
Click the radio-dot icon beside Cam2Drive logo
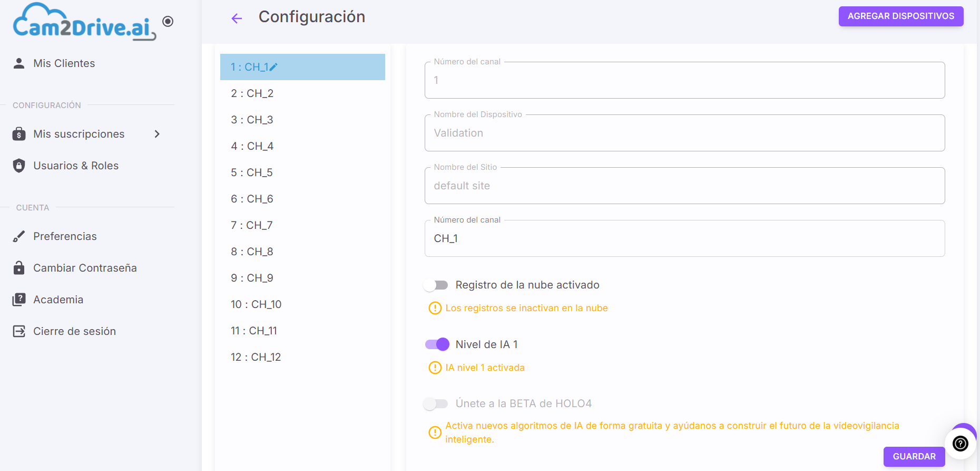tap(168, 22)
